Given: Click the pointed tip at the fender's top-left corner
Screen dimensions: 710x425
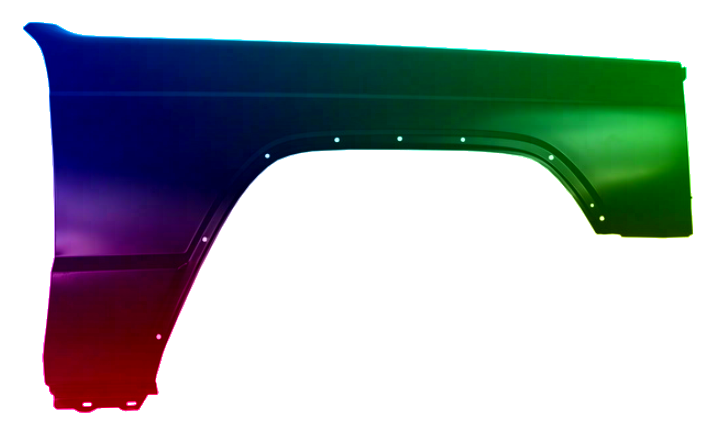Looking at the screenshot, I should pyautogui.click(x=28, y=27).
